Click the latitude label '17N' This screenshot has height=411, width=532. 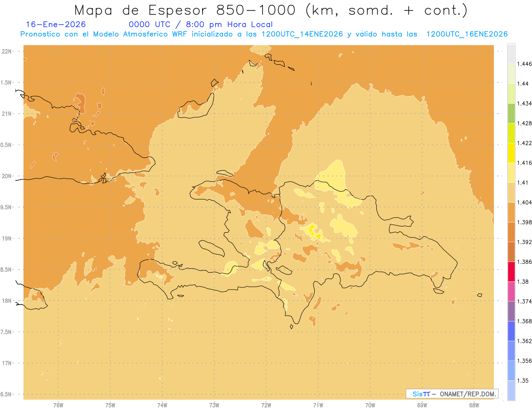click(7, 363)
